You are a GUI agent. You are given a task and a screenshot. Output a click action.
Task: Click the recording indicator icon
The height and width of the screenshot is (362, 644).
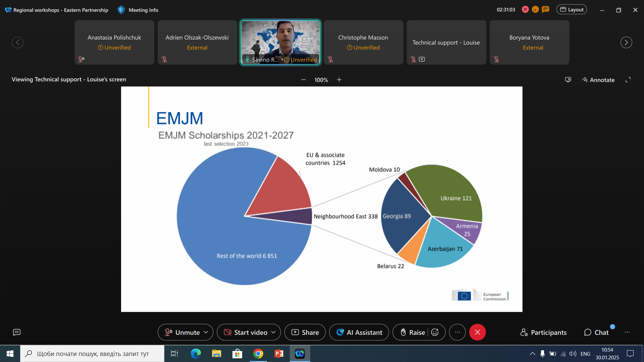pyautogui.click(x=525, y=10)
